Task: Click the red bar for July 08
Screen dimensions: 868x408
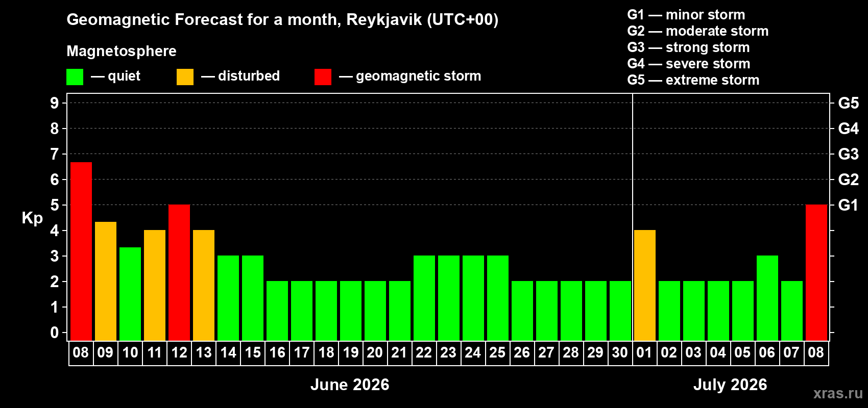Action: [x=816, y=272]
